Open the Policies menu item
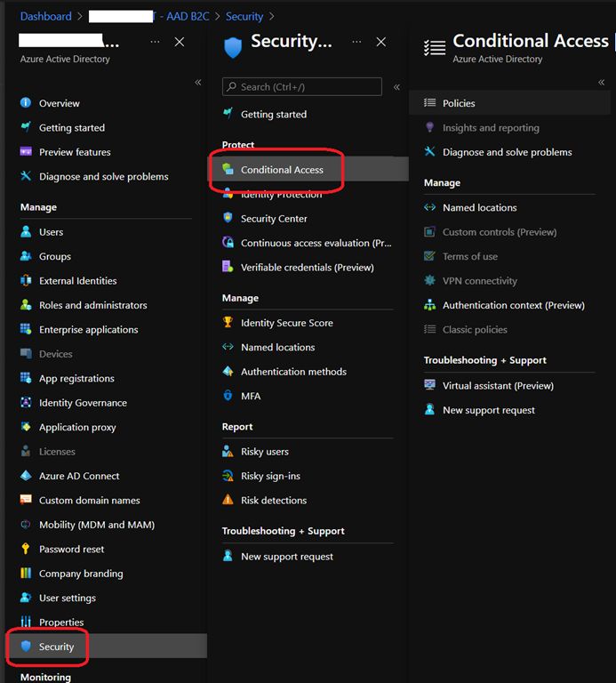This screenshot has width=616, height=683. click(459, 103)
